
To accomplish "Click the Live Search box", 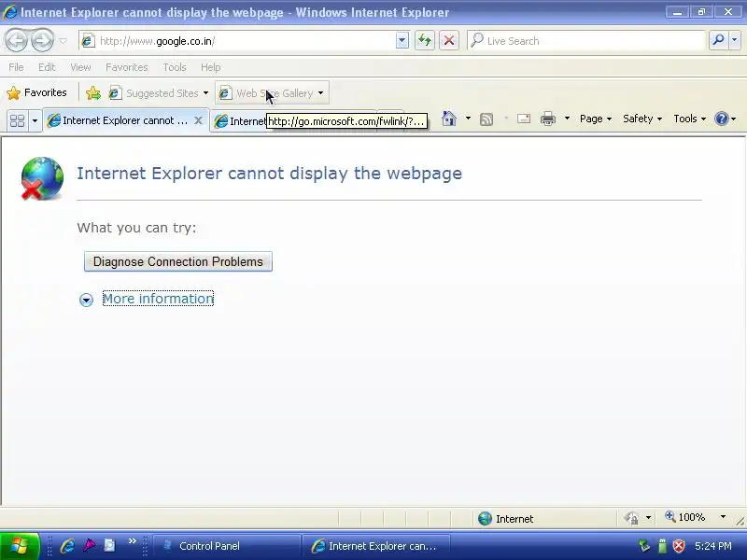I will coord(586,41).
